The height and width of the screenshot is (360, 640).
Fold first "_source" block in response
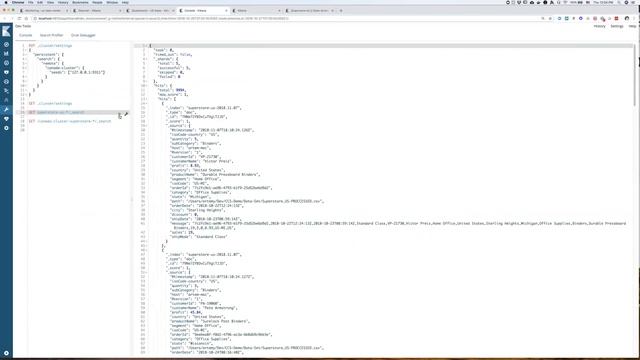point(147,126)
